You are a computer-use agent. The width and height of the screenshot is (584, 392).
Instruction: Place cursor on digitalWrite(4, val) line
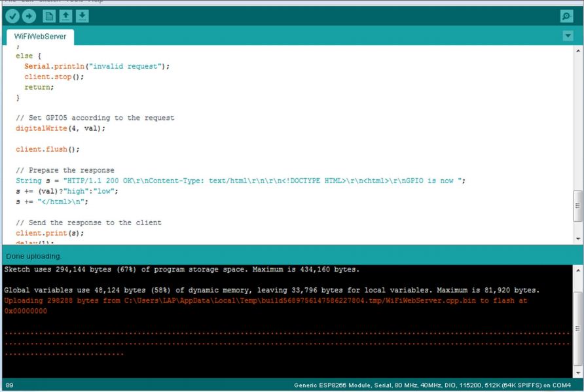(x=60, y=128)
